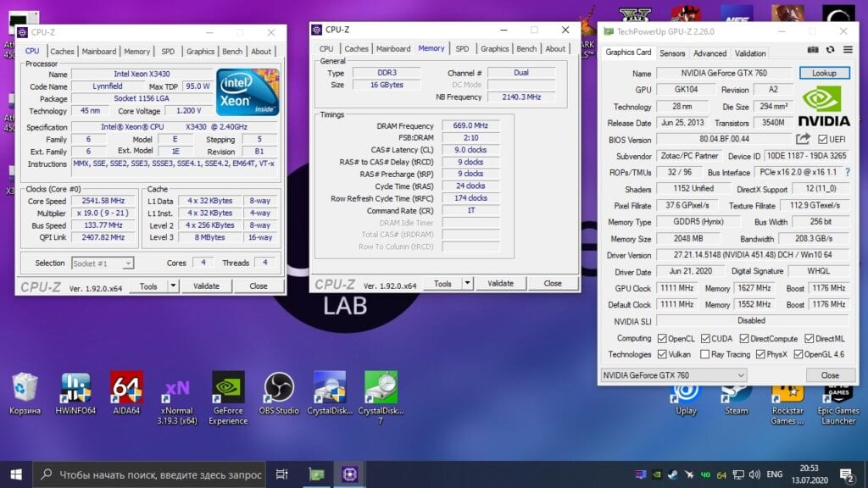Click BIOS version share/export icon
The width and height of the screenshot is (868, 488).
coord(803,139)
